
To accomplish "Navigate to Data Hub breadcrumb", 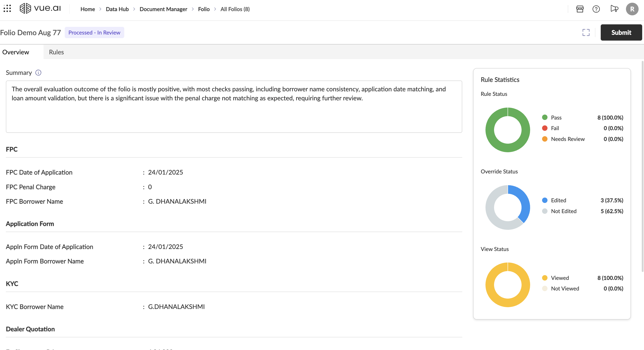I will 117,9.
